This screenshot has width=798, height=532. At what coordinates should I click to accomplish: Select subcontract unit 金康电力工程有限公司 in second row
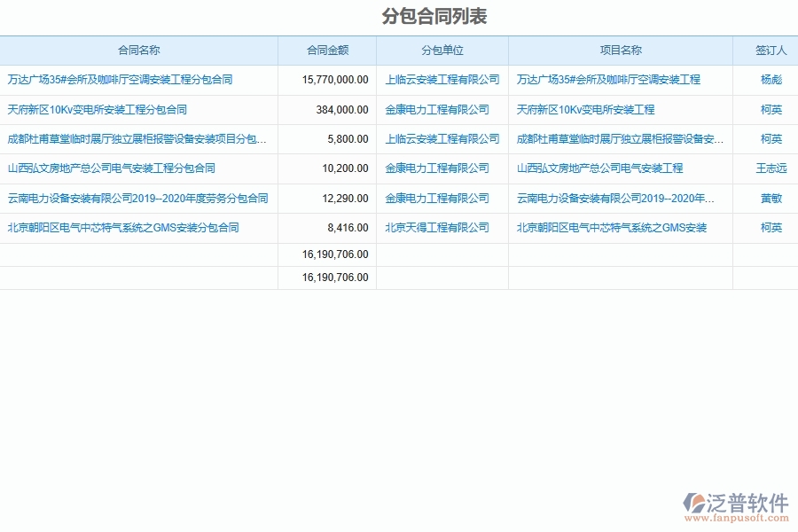pyautogui.click(x=438, y=110)
